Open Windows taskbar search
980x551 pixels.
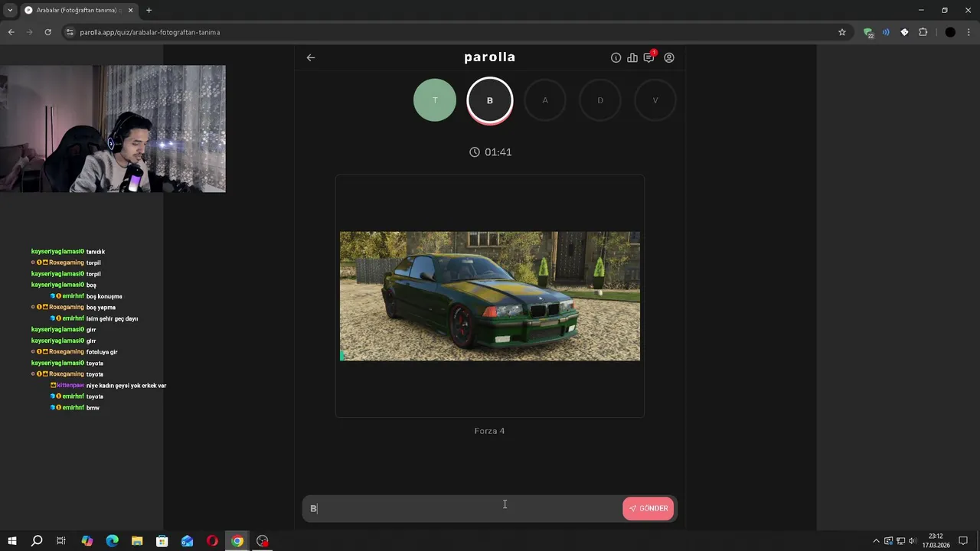(x=36, y=541)
